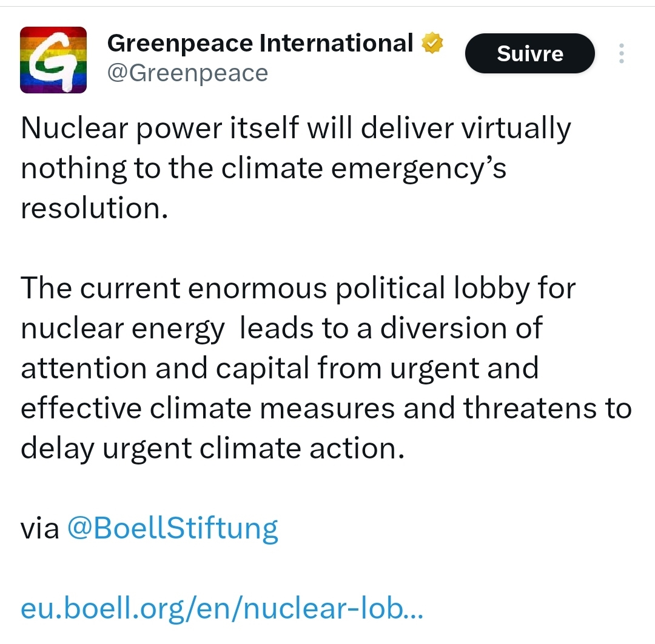Click the line 'delay urgent climate action.'

tap(212, 448)
